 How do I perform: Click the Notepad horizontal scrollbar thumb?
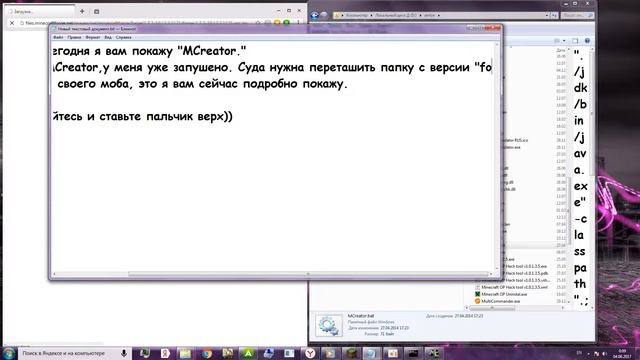click(308, 274)
